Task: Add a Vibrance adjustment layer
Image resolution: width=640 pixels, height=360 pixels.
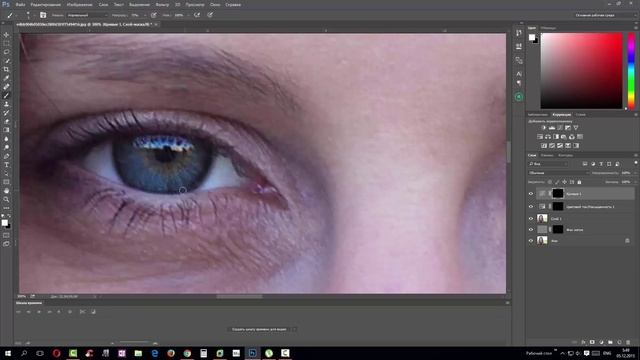Action: (576, 128)
